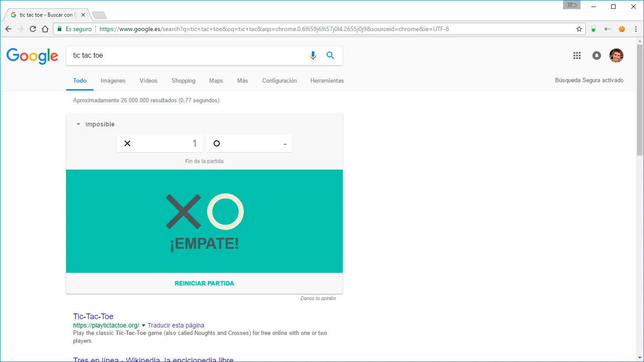This screenshot has height=362, width=644.
Task: Click the Google logo
Action: pyautogui.click(x=32, y=56)
